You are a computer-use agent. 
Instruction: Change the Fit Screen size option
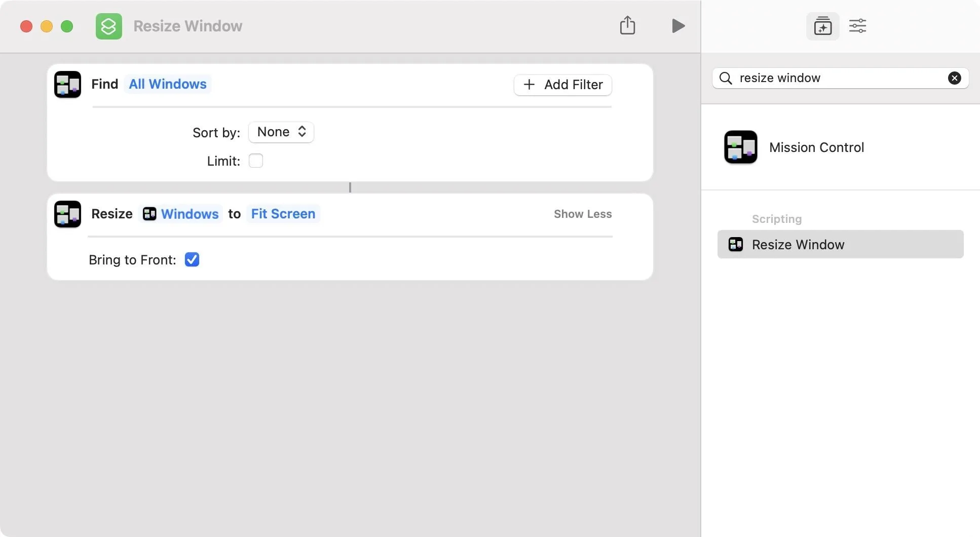pyautogui.click(x=283, y=214)
